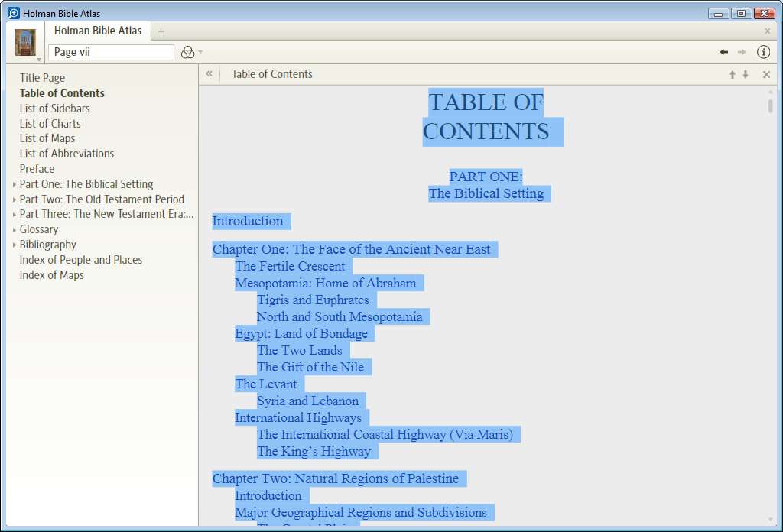This screenshot has width=783, height=532.
Task: Open List of Abbreviations entry
Action: coord(67,154)
